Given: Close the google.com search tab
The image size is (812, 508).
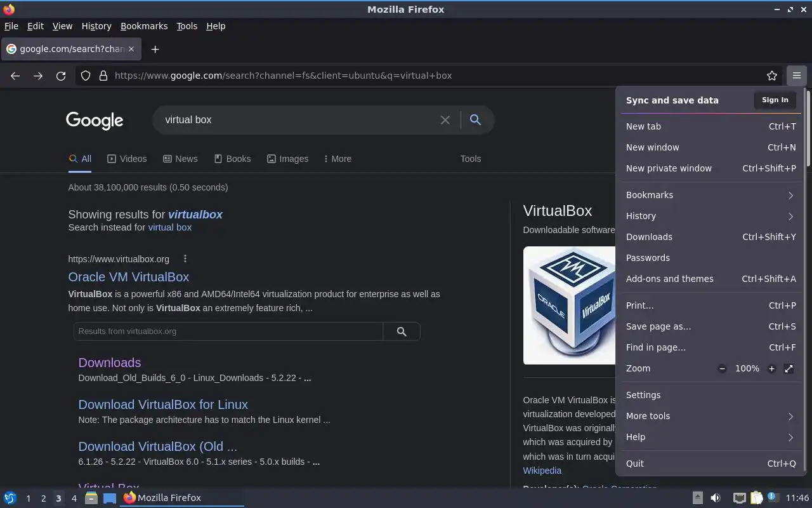Looking at the screenshot, I should (131, 49).
